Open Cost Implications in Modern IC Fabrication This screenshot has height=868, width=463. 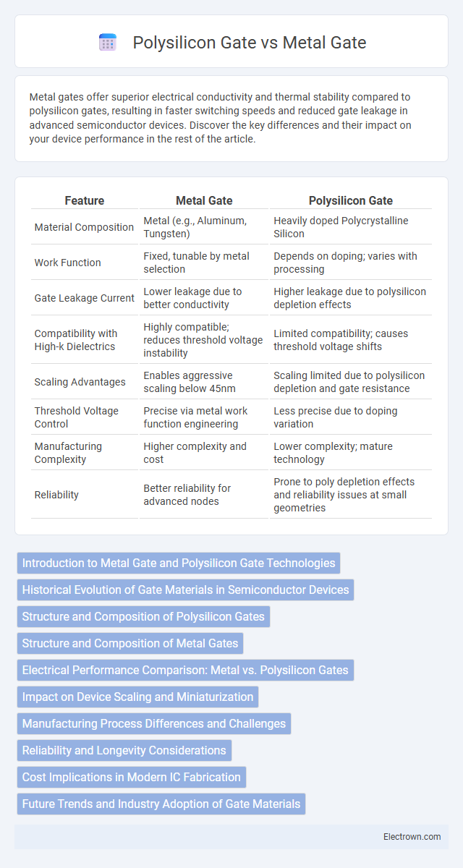pos(132,777)
